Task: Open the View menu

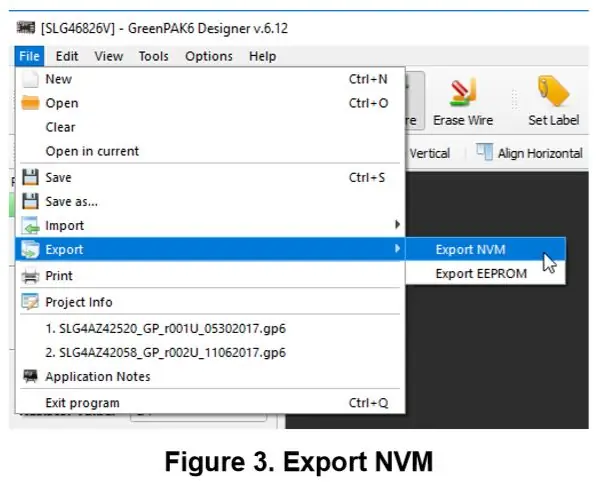Action: 109,56
